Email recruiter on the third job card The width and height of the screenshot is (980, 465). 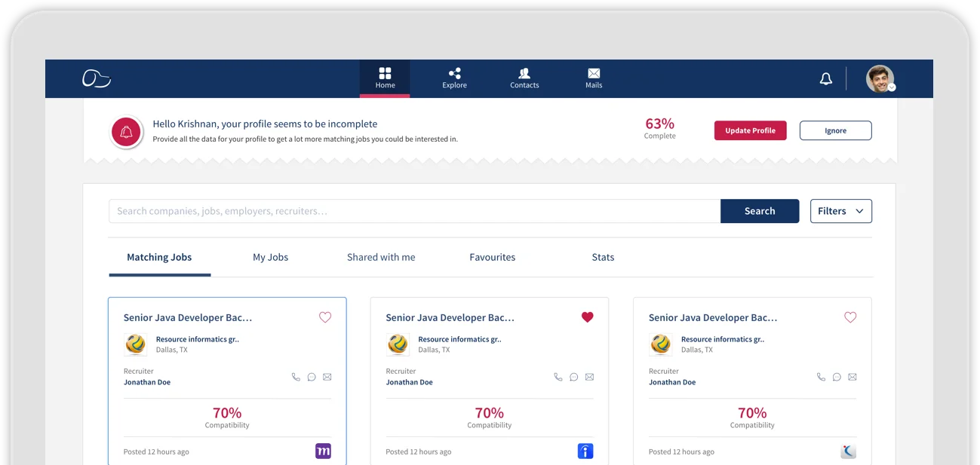coord(852,377)
